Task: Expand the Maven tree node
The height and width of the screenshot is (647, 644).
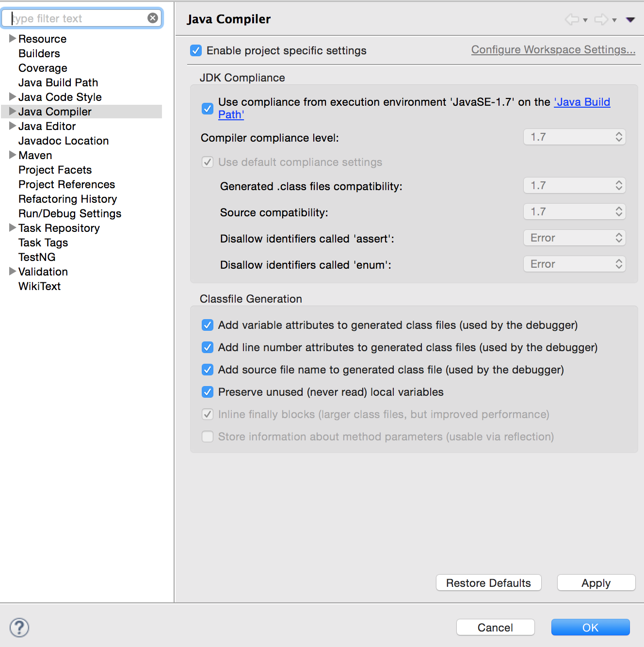Action: tap(13, 155)
